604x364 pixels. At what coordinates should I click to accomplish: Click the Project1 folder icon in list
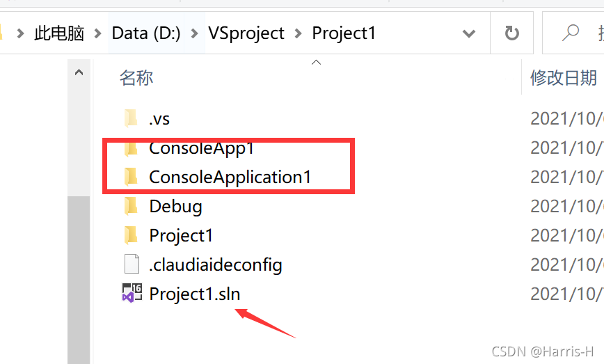tap(131, 235)
